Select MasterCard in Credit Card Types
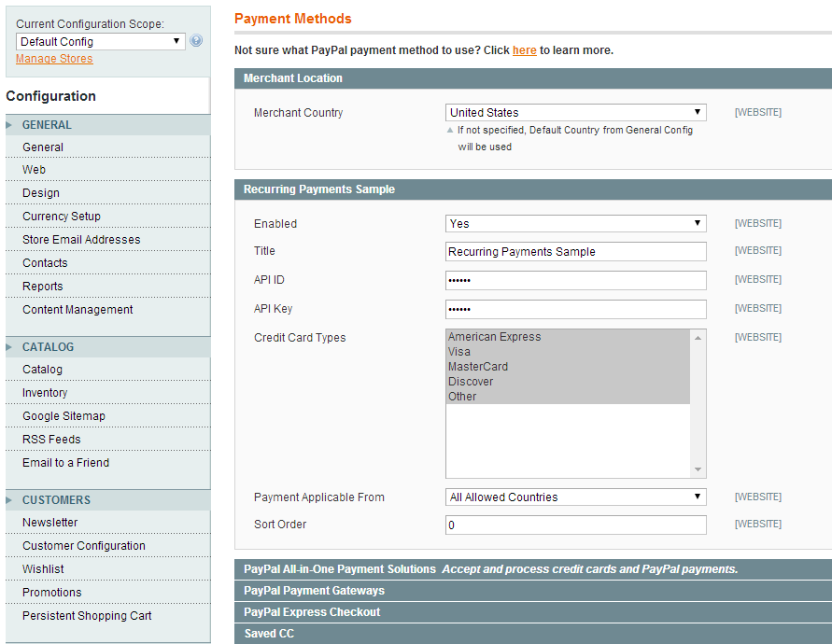 568,367
